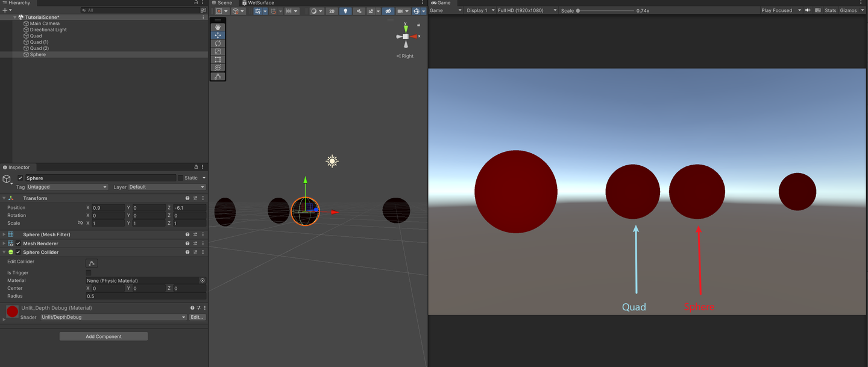Toggle scene view audio icon
Image resolution: width=868 pixels, height=367 pixels.
pyautogui.click(x=360, y=10)
